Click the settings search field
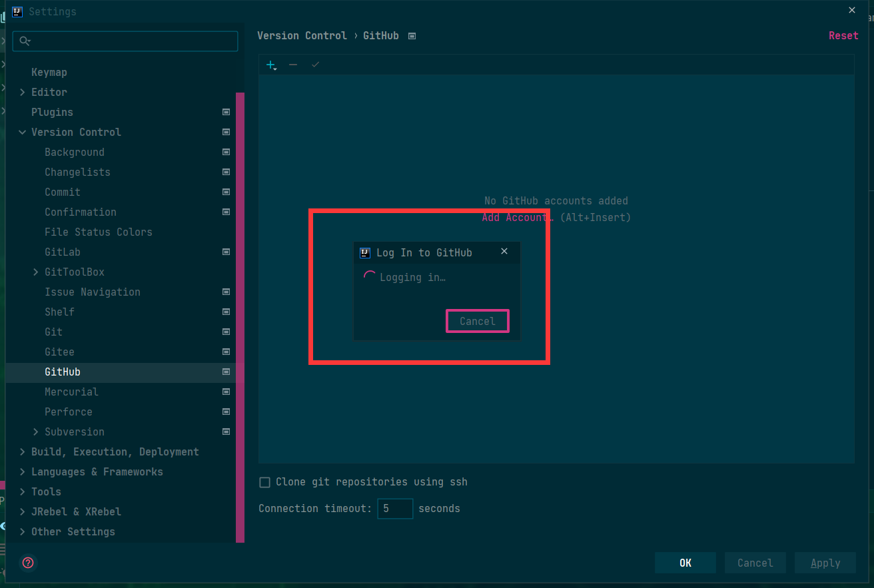Image resolution: width=874 pixels, height=588 pixels. tap(125, 41)
